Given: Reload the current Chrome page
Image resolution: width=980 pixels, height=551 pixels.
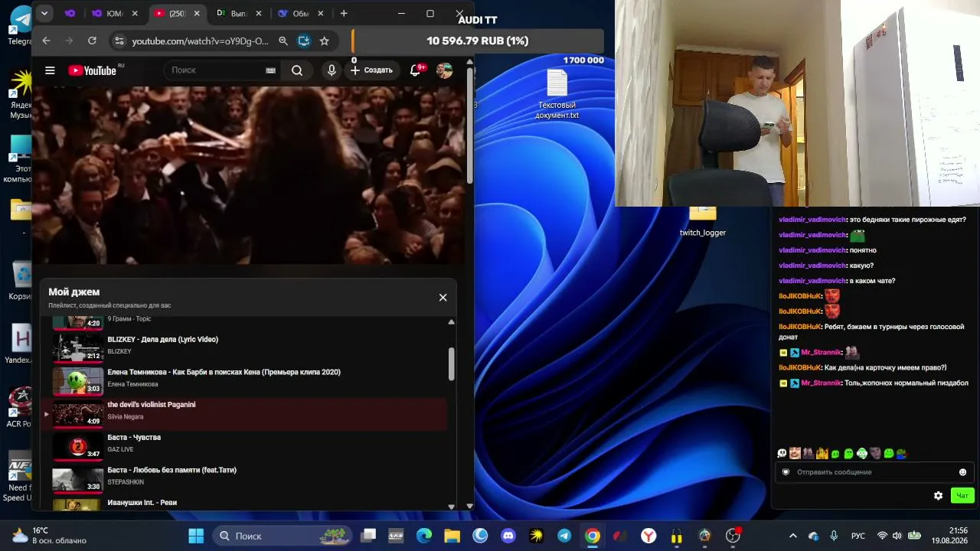Looking at the screenshot, I should (92, 41).
